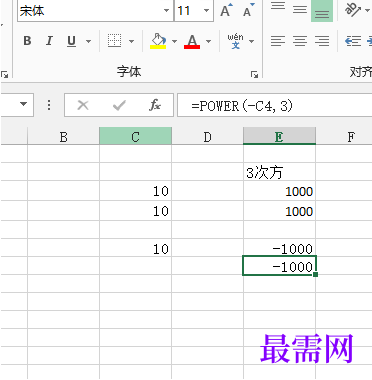Select column C header
Screen dimensions: 372x380
pyautogui.click(x=135, y=137)
